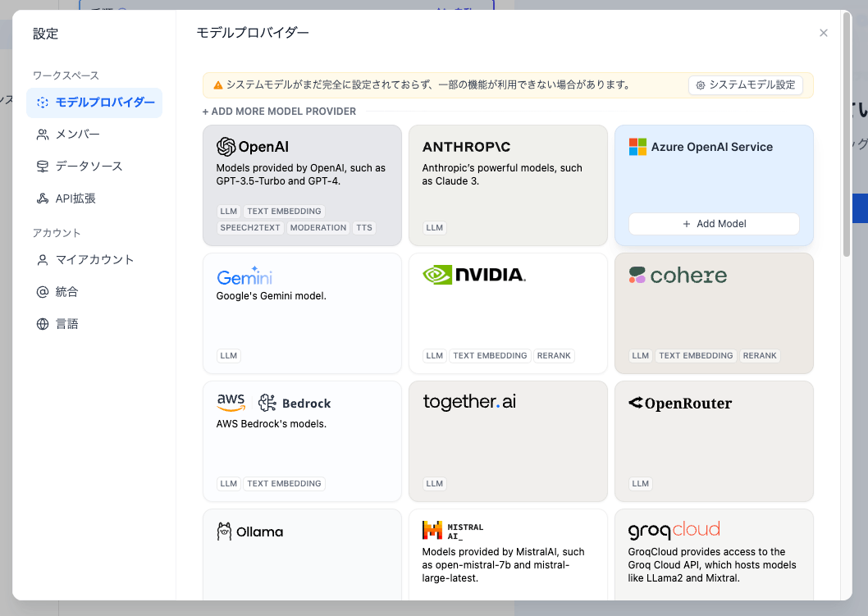This screenshot has width=868, height=616.
Task: Click Add Model on Azure OpenAI Service
Action: click(x=714, y=224)
